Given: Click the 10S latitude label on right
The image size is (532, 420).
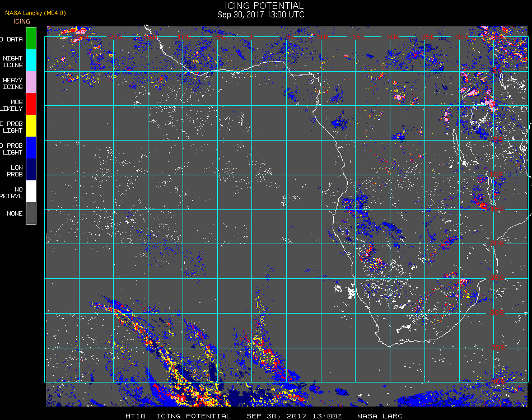Looking at the screenshot, I should pyautogui.click(x=497, y=175).
